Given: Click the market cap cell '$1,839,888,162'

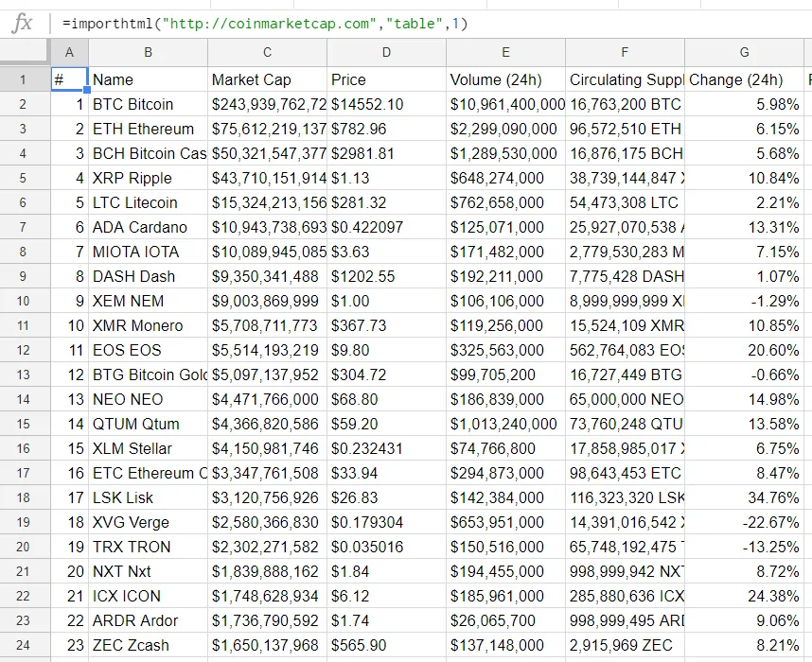Looking at the screenshot, I should [267, 571].
